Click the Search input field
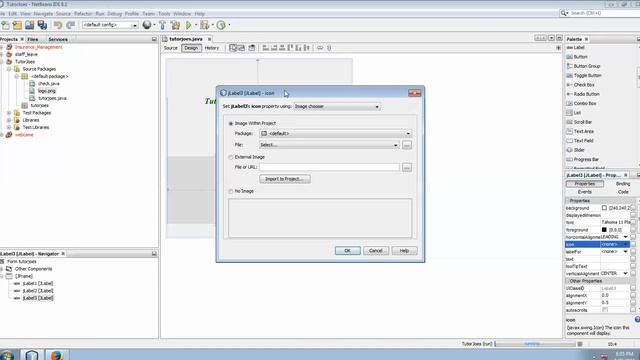Image resolution: width=640 pixels, height=360 pixels. click(x=605, y=13)
